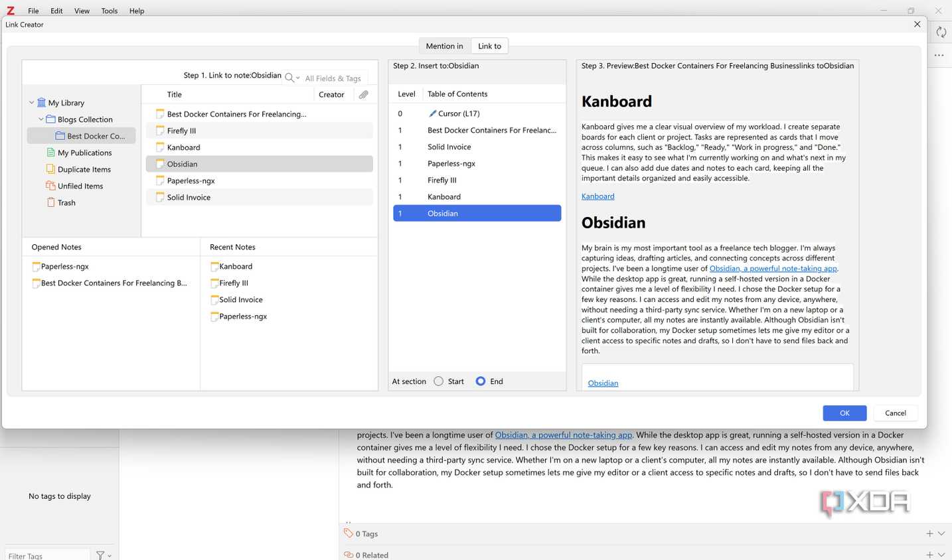Select Firefly III in the Table of Contents

click(477, 180)
